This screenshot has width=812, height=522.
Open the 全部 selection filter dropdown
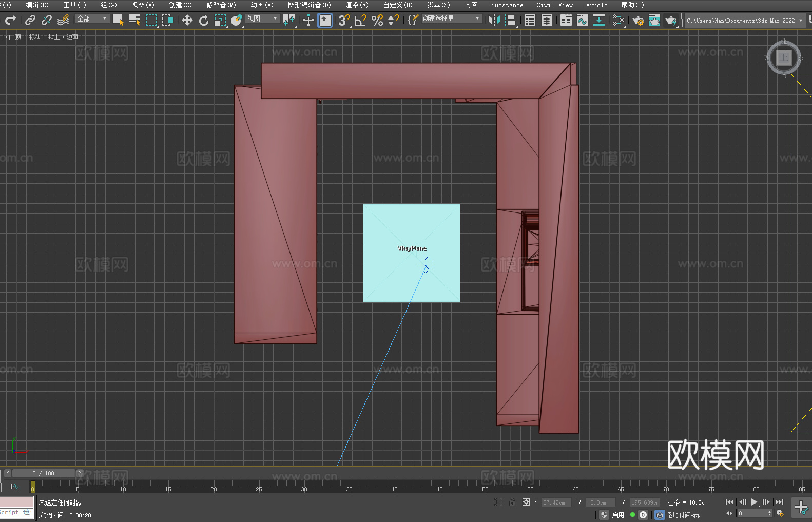coord(92,18)
